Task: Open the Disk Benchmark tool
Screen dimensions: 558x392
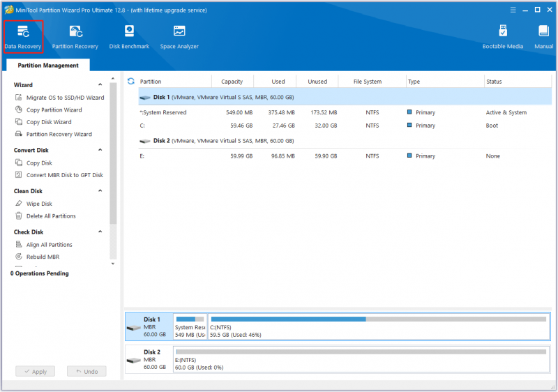Action: [129, 37]
